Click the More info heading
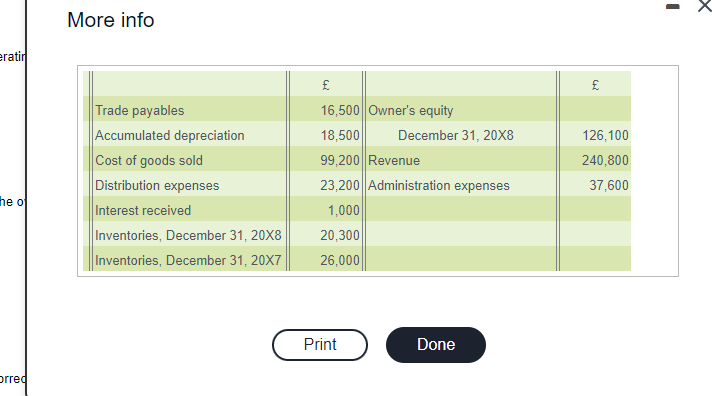This screenshot has width=712, height=396. click(x=111, y=20)
